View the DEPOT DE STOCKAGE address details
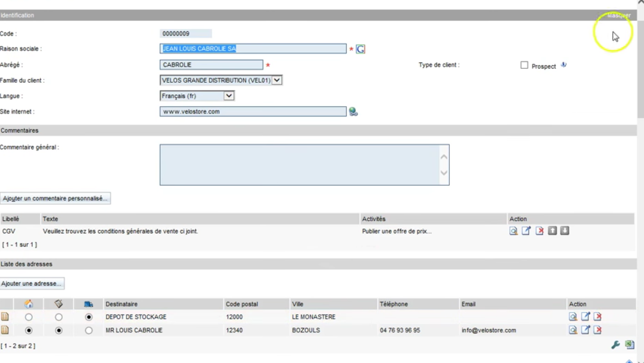 coord(573,317)
